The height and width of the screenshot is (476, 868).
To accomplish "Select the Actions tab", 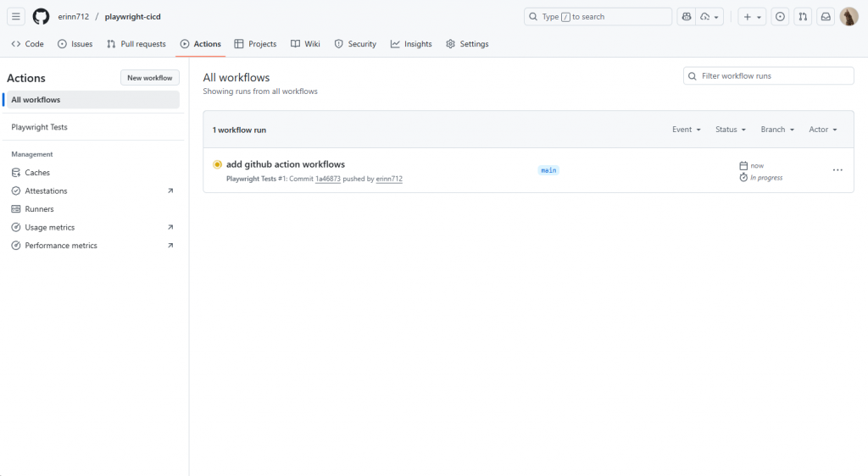I will [201, 44].
